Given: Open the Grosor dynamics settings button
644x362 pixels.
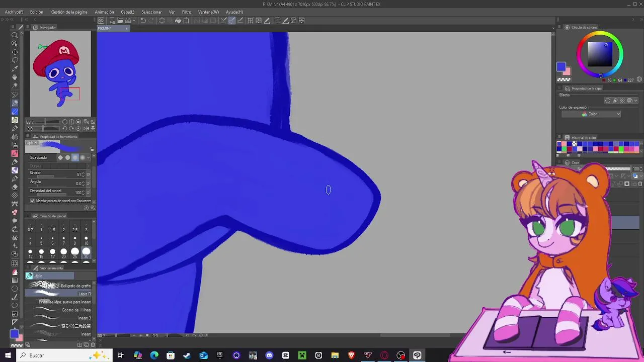Looking at the screenshot, I should tap(89, 174).
